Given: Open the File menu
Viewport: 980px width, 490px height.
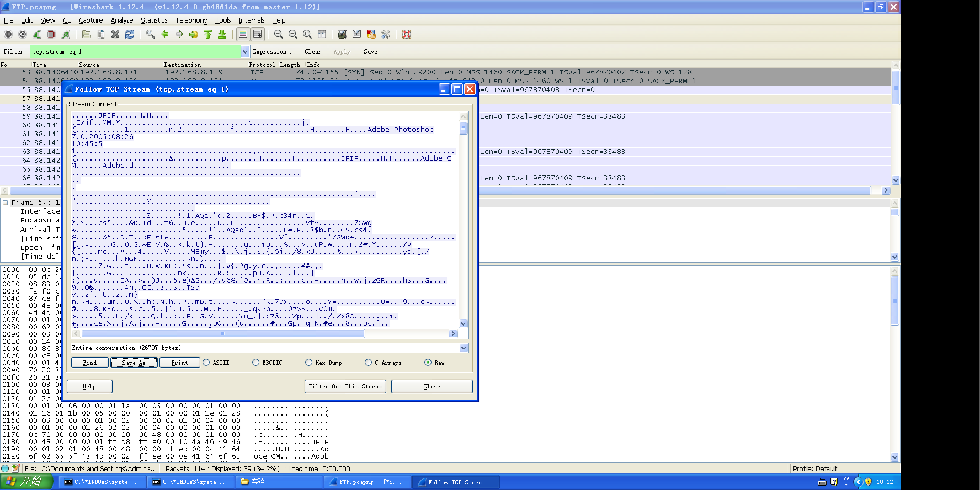Looking at the screenshot, I should coord(9,20).
